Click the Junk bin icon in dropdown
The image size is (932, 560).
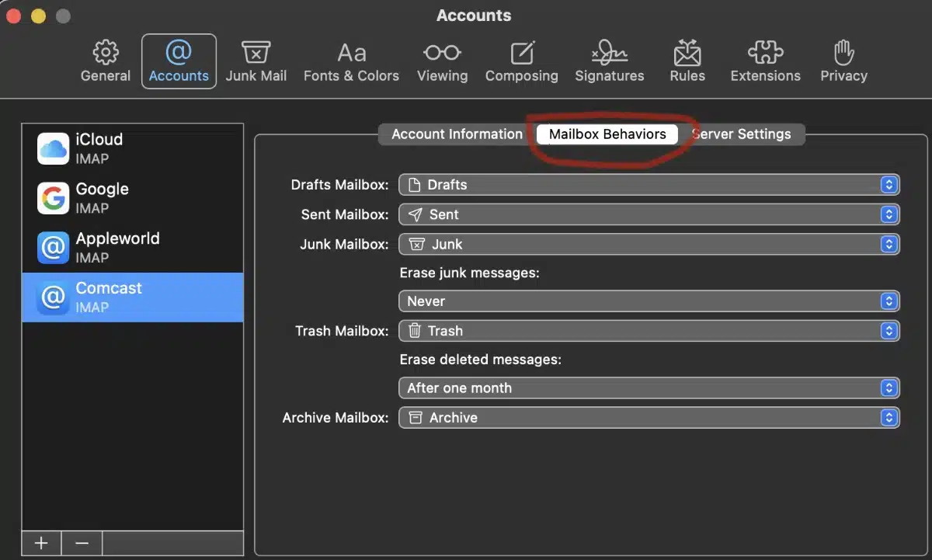pyautogui.click(x=417, y=244)
